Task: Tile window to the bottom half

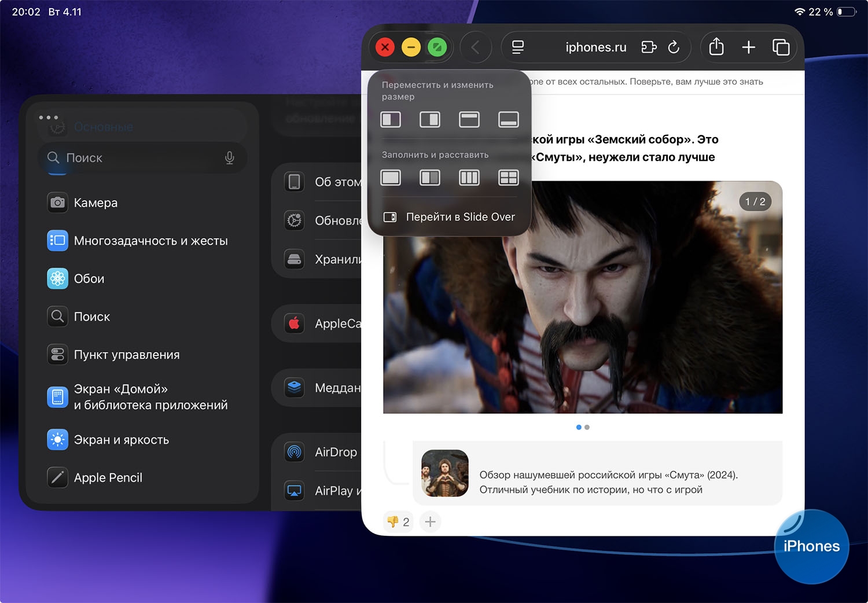Action: (509, 120)
